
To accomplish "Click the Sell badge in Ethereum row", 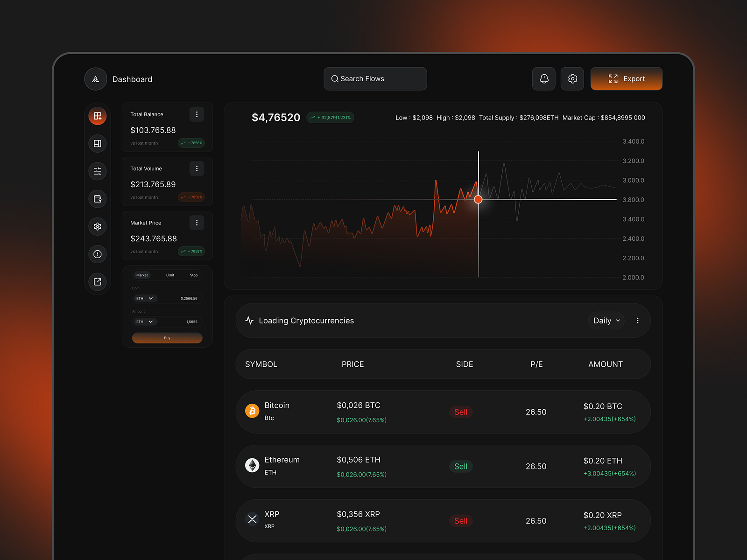I will coord(461,466).
